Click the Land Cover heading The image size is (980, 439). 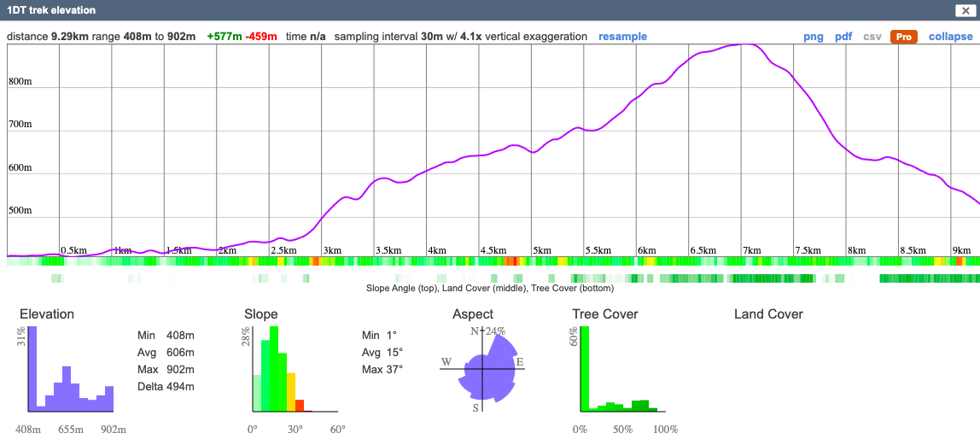click(x=768, y=314)
